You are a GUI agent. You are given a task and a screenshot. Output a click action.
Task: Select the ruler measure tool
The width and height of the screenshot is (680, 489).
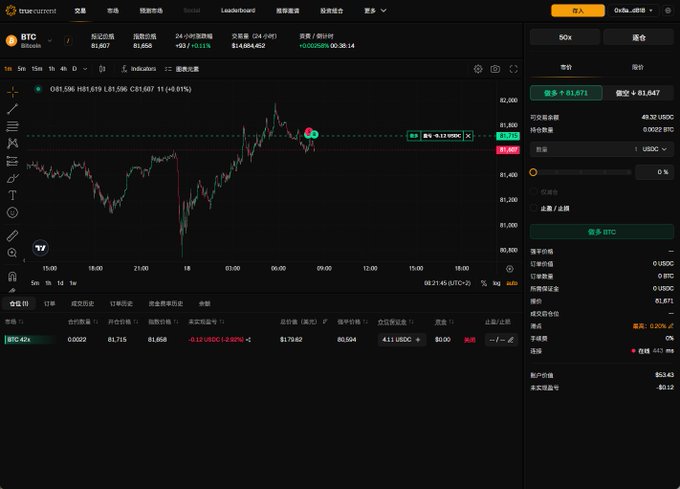(13, 235)
